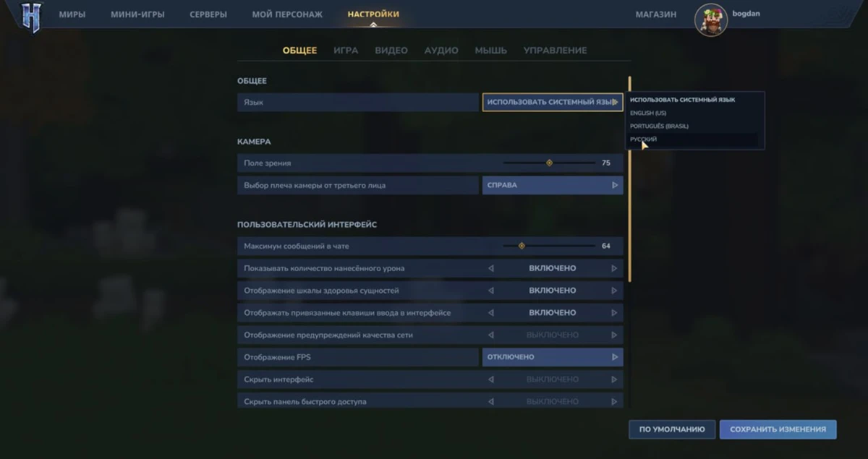Image resolution: width=868 pixels, height=459 pixels.
Task: Expand camera shoulder СПРАВА dropdown
Action: coord(552,185)
